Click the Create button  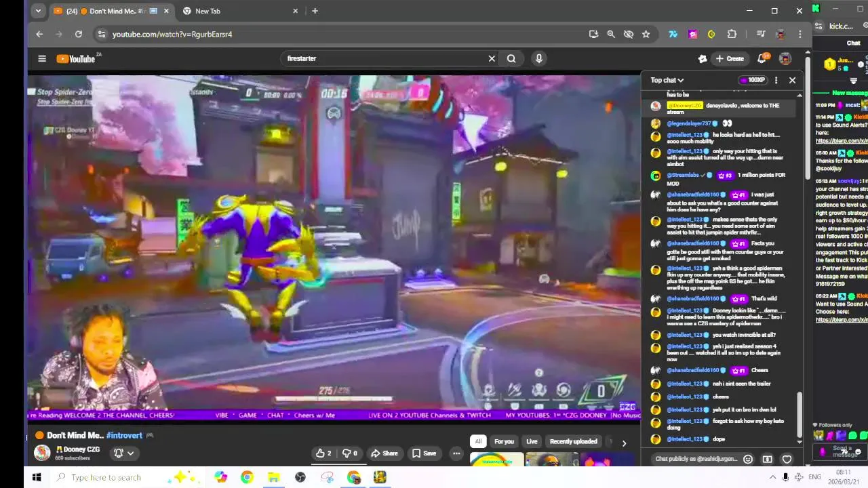[x=730, y=58]
